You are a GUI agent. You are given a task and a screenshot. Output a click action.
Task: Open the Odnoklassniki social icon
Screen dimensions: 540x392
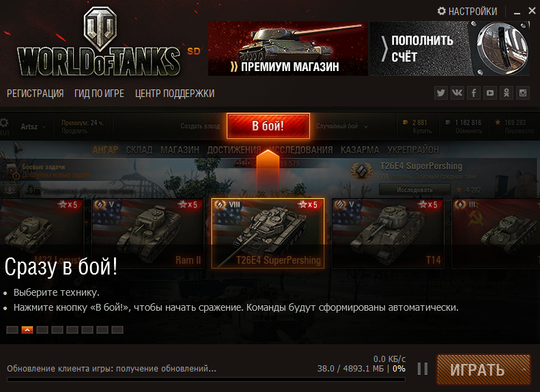tap(507, 93)
